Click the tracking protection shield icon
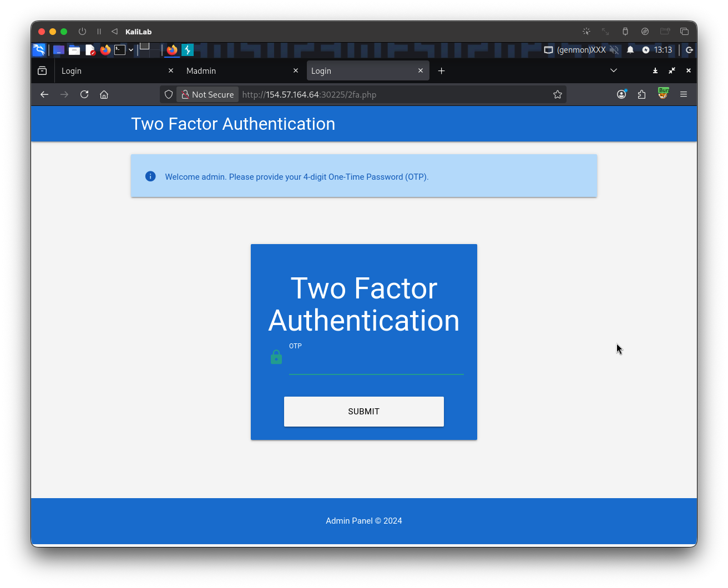 click(169, 94)
